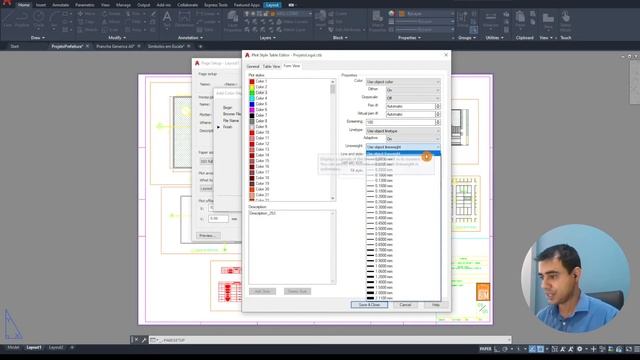Click the Paste icon in Clipboard panel
This screenshot has height=360, width=640.
(520, 19)
